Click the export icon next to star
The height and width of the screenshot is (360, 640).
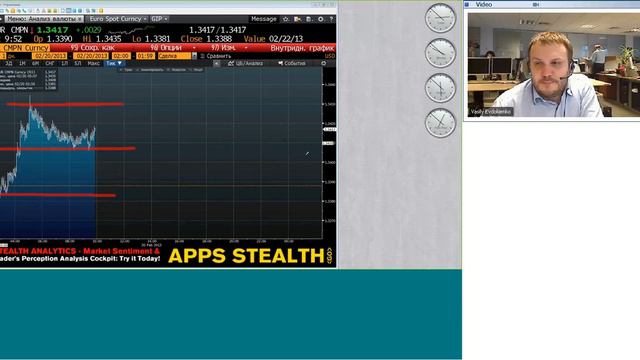(298, 19)
